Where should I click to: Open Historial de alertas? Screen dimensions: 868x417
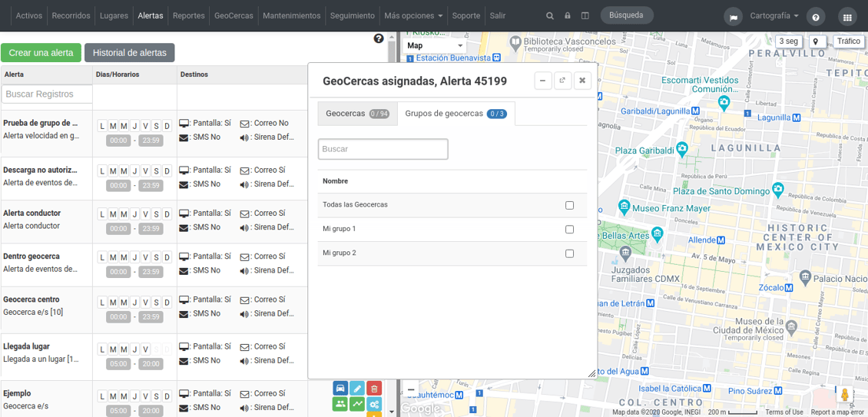[130, 53]
